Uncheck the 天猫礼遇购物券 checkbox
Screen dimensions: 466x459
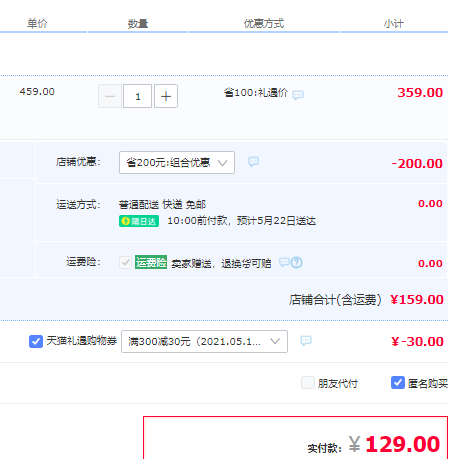pyautogui.click(x=36, y=341)
